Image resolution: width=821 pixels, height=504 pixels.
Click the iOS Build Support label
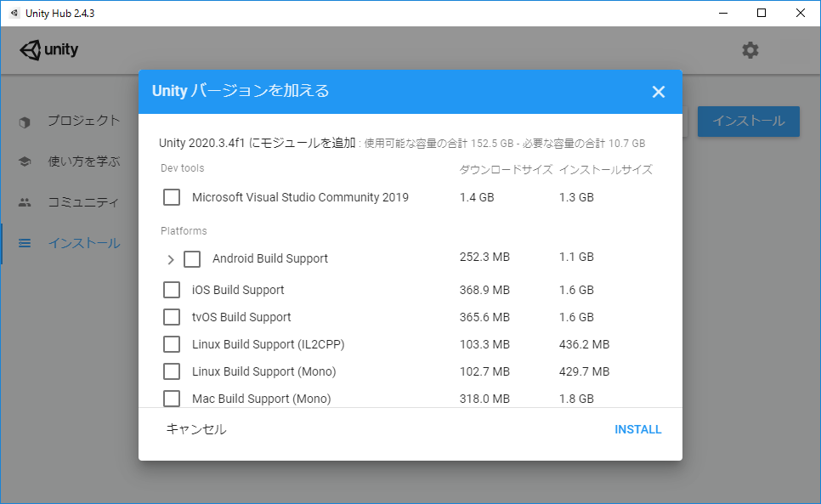click(238, 290)
